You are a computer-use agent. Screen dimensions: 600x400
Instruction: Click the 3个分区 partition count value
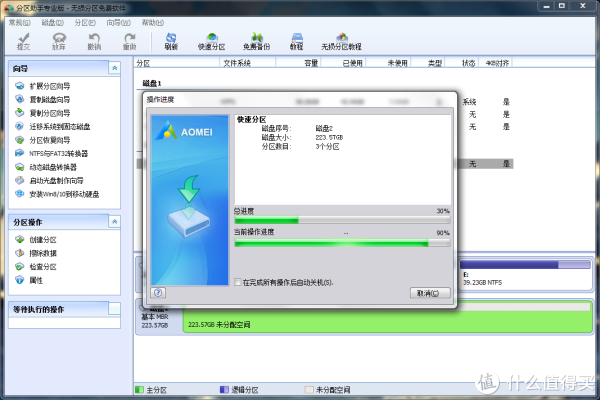(327, 147)
